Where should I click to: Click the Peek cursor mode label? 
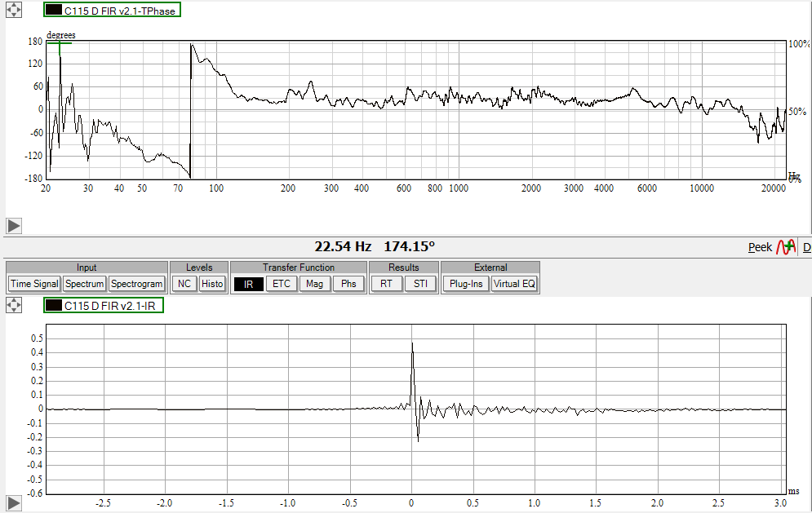[760, 247]
